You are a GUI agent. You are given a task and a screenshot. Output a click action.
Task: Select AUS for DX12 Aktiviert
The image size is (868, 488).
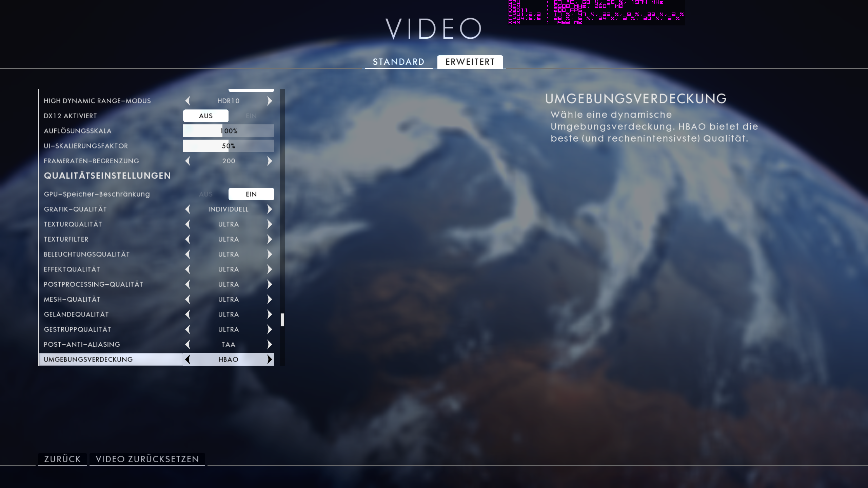pyautogui.click(x=205, y=116)
